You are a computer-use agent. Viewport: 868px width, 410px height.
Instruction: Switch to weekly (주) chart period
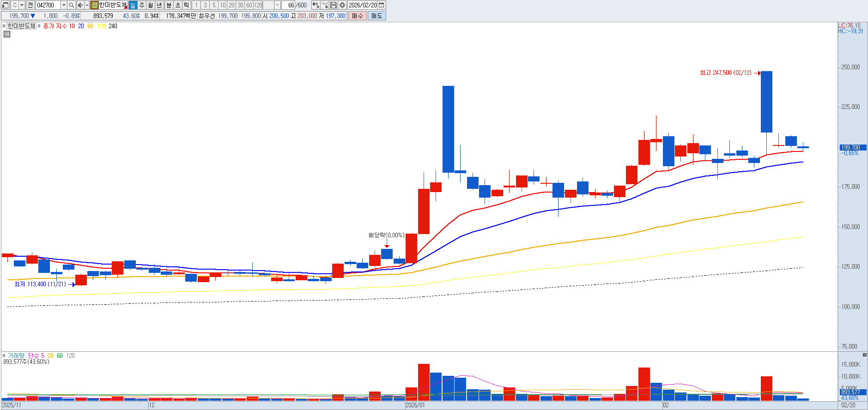coord(142,5)
